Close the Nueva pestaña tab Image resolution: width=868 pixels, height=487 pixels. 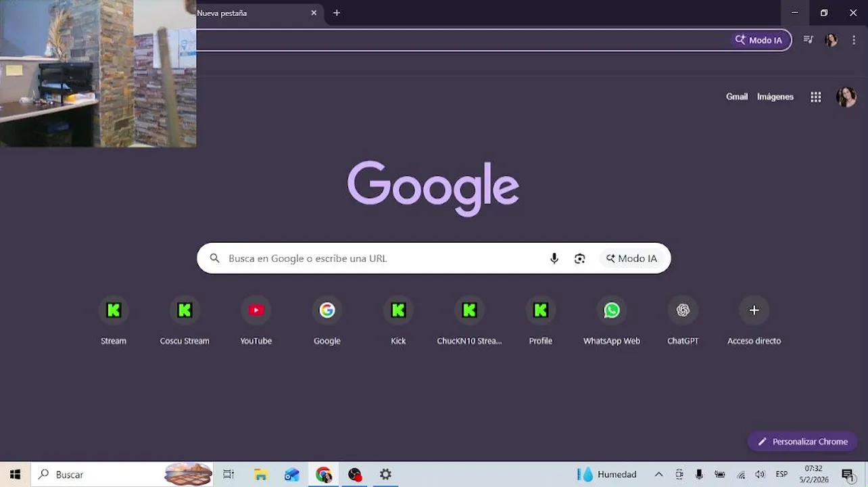coord(314,13)
